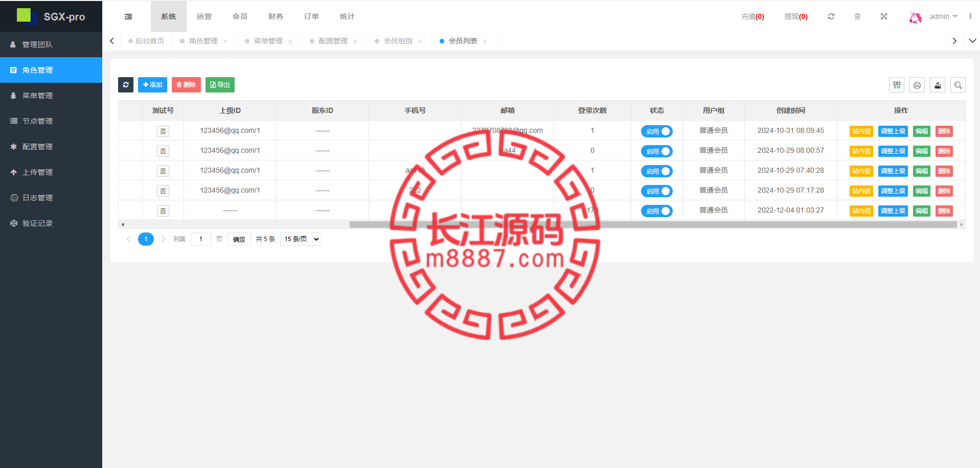Click the horizontal table scrollbar thumb

pos(653,224)
